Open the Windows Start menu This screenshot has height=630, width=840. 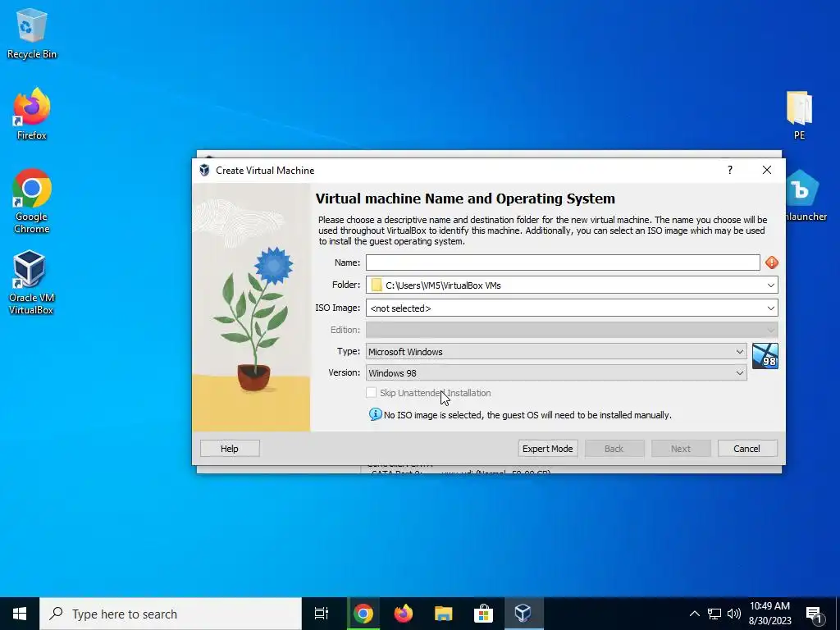pyautogui.click(x=20, y=614)
